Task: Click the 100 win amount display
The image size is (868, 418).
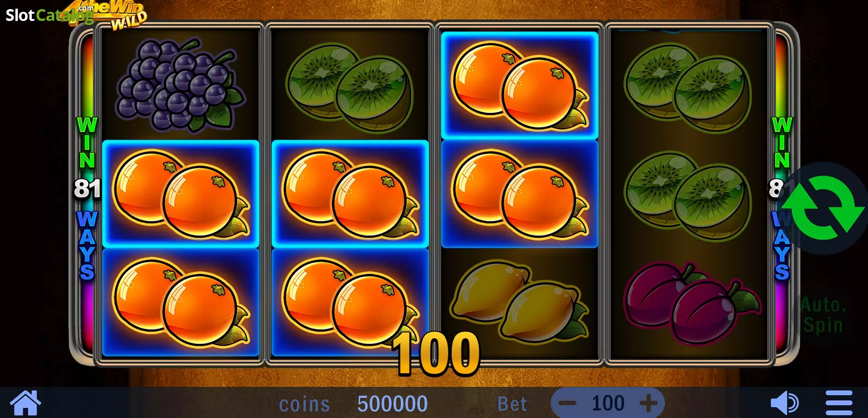Action: (x=436, y=353)
